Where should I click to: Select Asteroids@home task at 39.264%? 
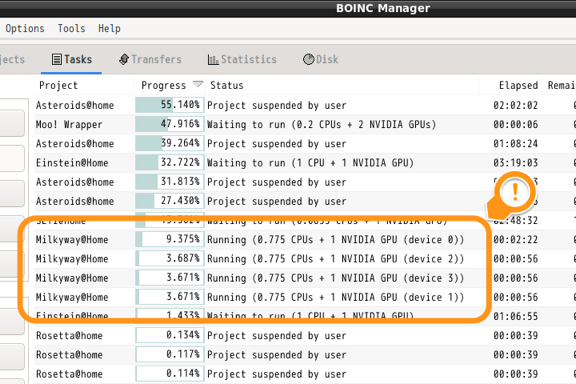[x=305, y=143]
